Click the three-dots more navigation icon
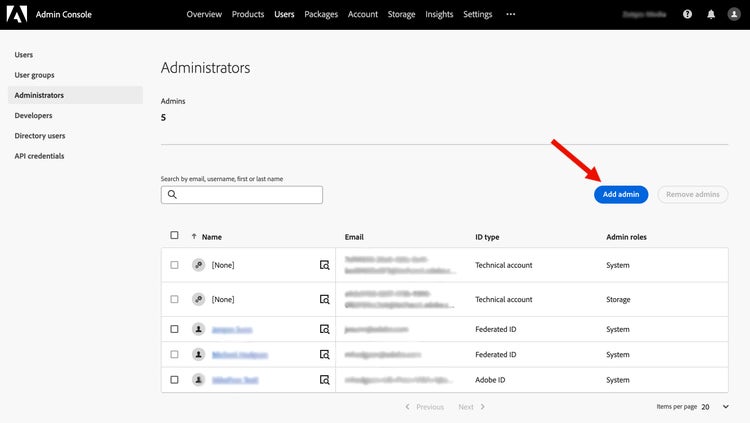The image size is (750, 423). pyautogui.click(x=511, y=14)
